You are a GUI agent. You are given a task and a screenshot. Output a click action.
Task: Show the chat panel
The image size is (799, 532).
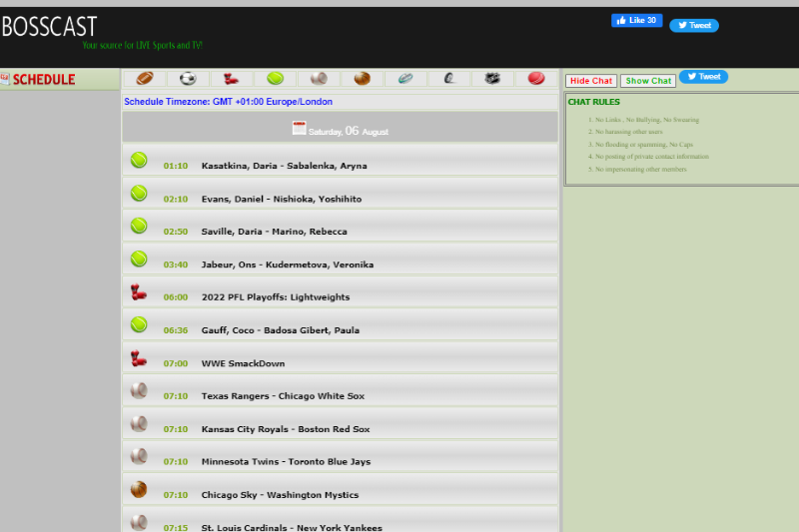648,81
